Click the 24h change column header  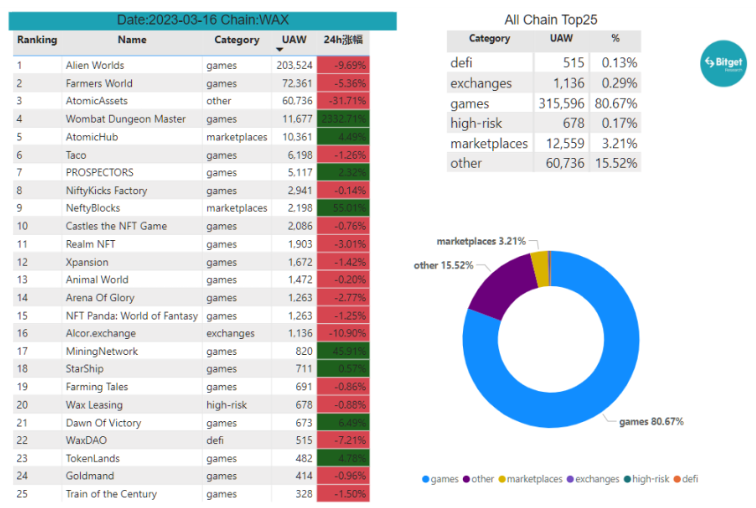[x=343, y=40]
